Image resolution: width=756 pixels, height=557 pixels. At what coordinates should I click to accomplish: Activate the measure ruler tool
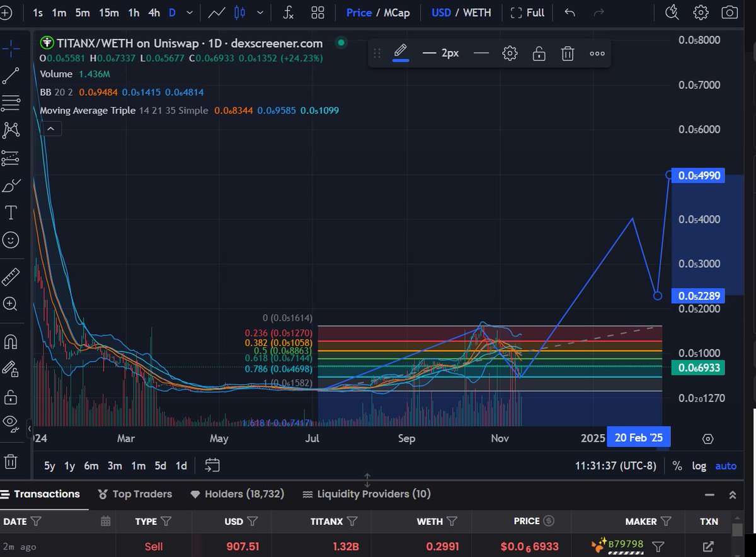pyautogui.click(x=11, y=275)
